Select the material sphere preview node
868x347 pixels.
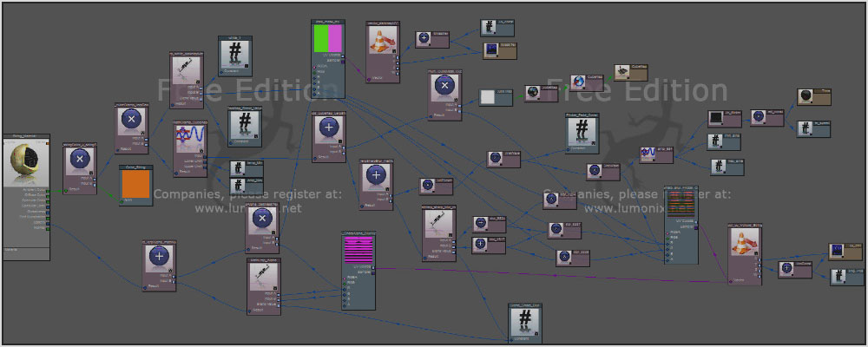coord(27,166)
